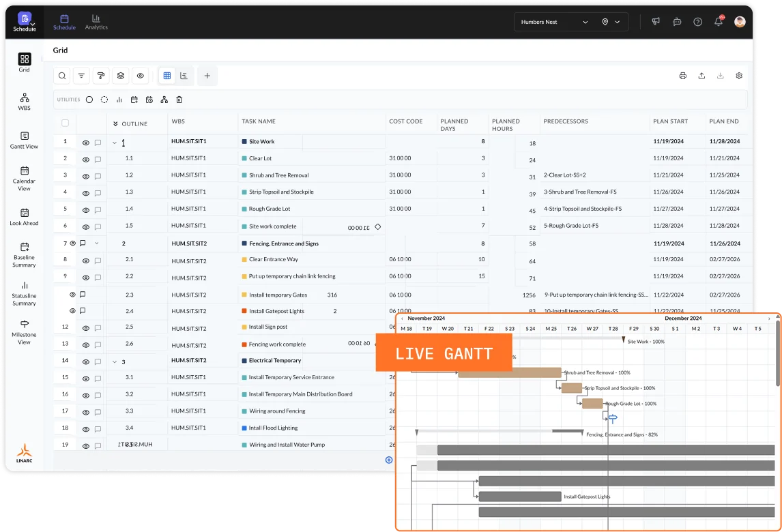782x532 pixels.
Task: Open the Humbers Nest project dropdown
Action: coord(554,22)
